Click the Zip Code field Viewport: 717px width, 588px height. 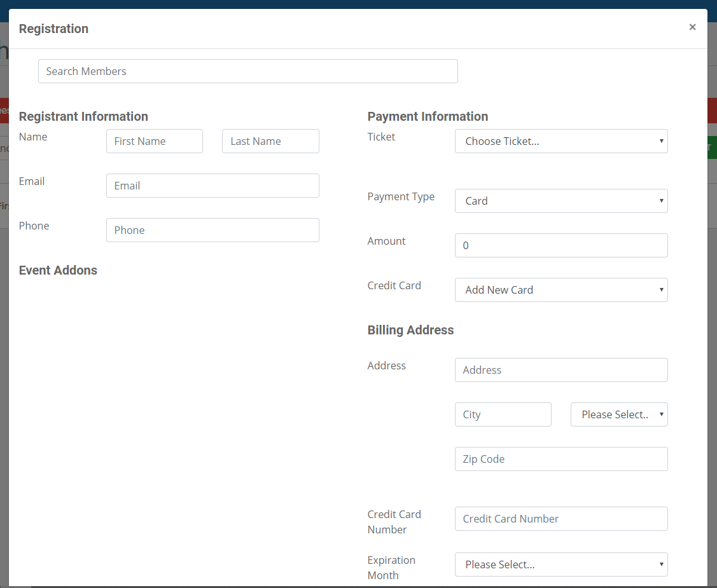click(560, 459)
